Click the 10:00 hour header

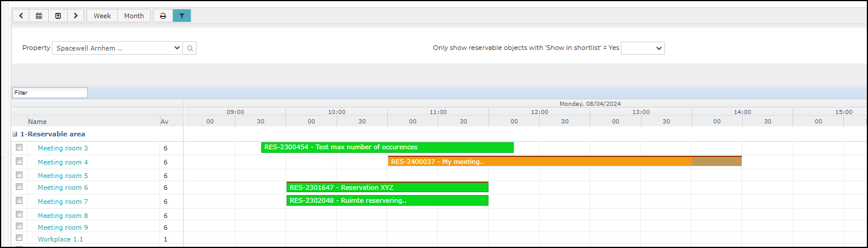[337, 112]
